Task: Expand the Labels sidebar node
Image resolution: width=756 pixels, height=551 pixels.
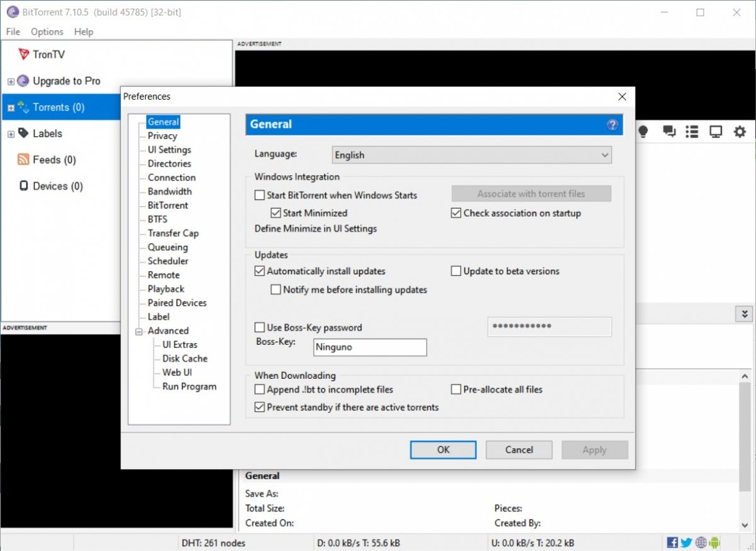Action: pyautogui.click(x=11, y=134)
